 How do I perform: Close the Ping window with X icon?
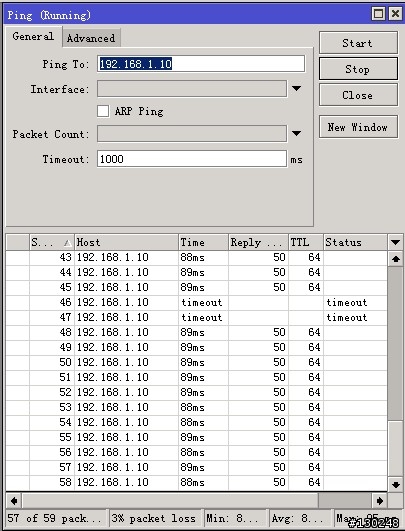395,14
